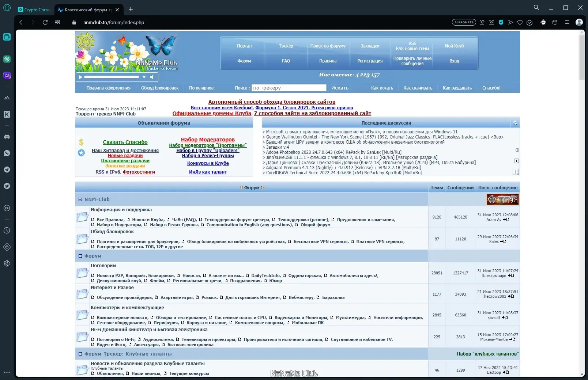Screen dimensions: 588x380
Task: Open the pin-on-note icon next to AI Prompts
Action: pyautogui.click(x=482, y=22)
